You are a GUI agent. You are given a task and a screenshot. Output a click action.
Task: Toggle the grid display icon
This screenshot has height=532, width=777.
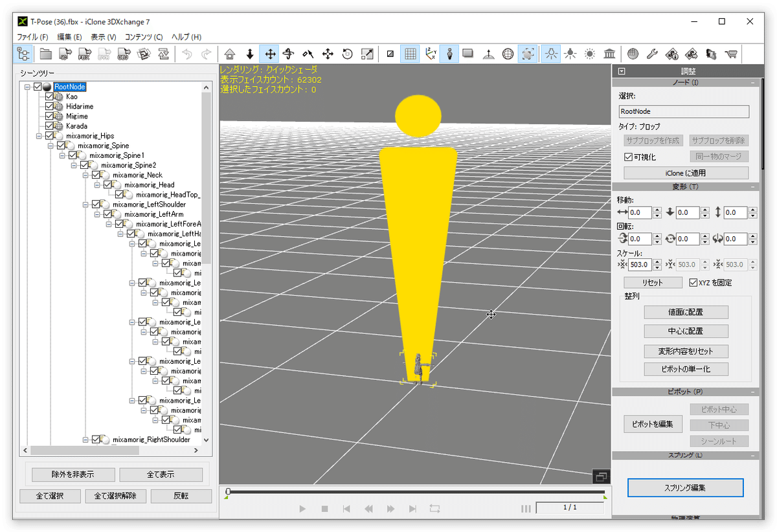point(410,54)
